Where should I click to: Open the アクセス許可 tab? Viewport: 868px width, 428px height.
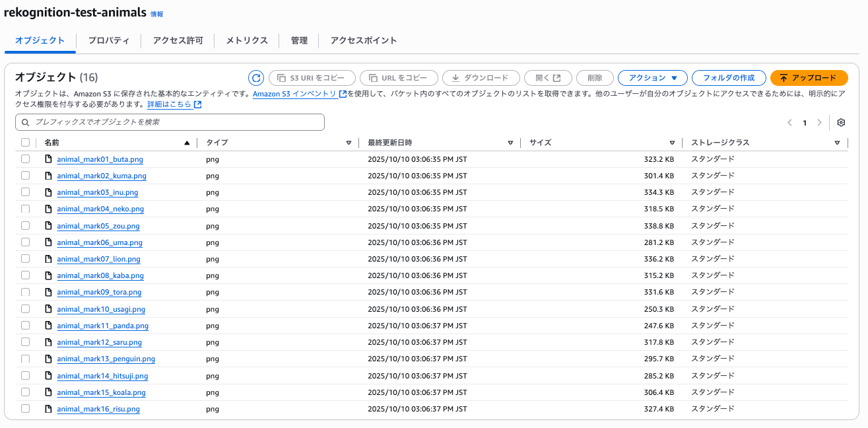tap(178, 40)
